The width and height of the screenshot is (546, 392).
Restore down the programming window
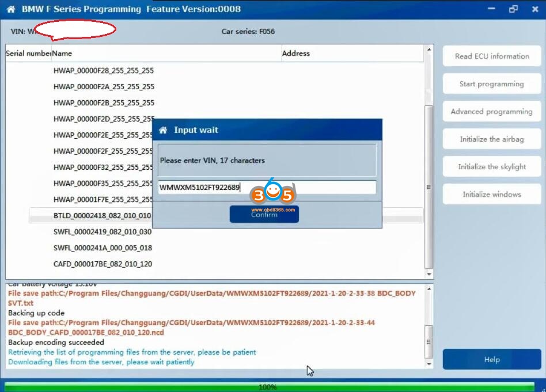(513, 9)
